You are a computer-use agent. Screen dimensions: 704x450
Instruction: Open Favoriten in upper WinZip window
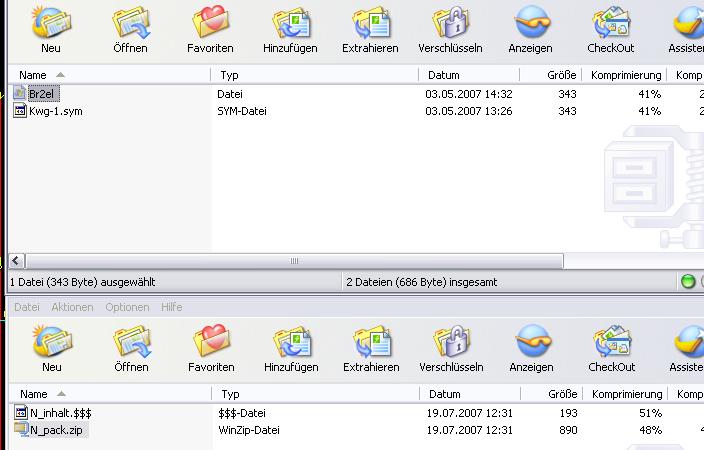210,22
